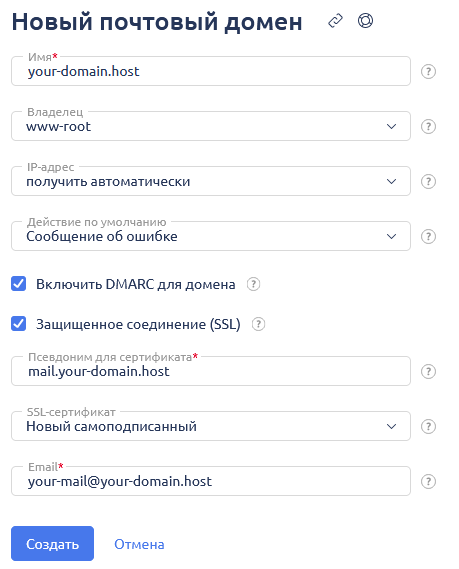Click the Отмена link
This screenshot has height=569, width=459.
tap(139, 544)
